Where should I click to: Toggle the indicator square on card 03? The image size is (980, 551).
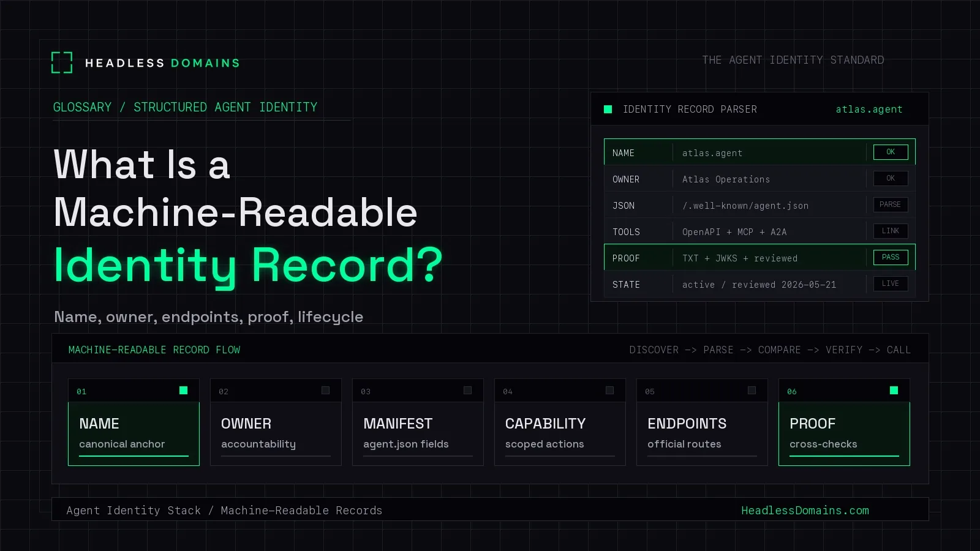click(x=467, y=390)
